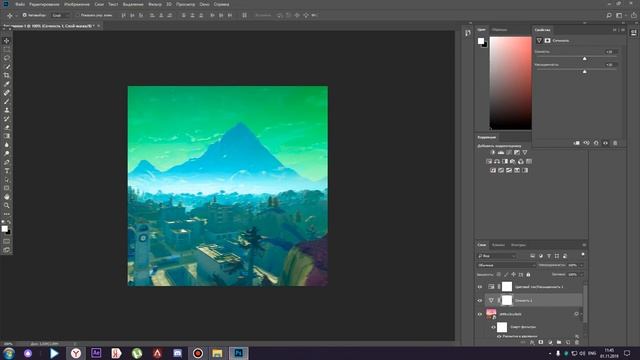This screenshot has height=360, width=640.
Task: Add a Levels adjustment
Action: [x=501, y=152]
